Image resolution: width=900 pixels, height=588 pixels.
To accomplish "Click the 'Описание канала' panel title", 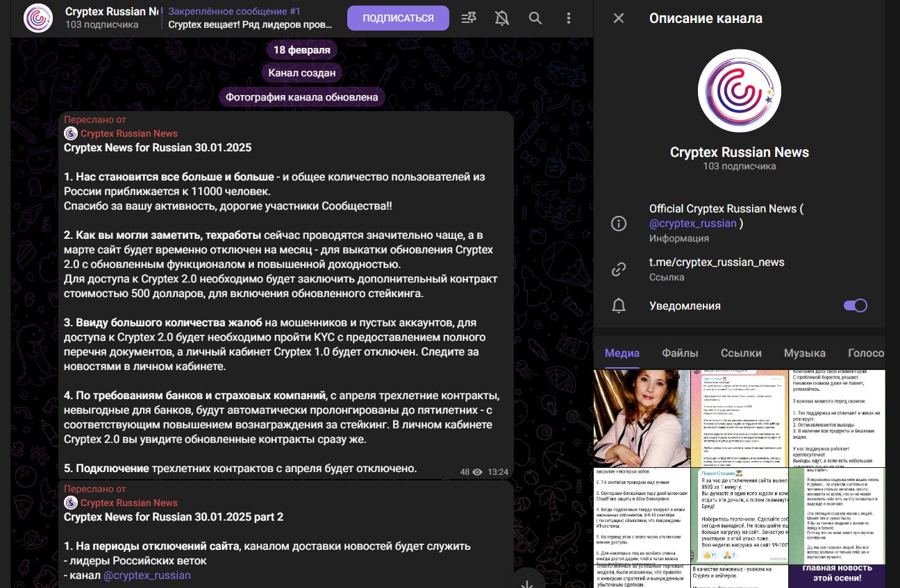I will [706, 18].
